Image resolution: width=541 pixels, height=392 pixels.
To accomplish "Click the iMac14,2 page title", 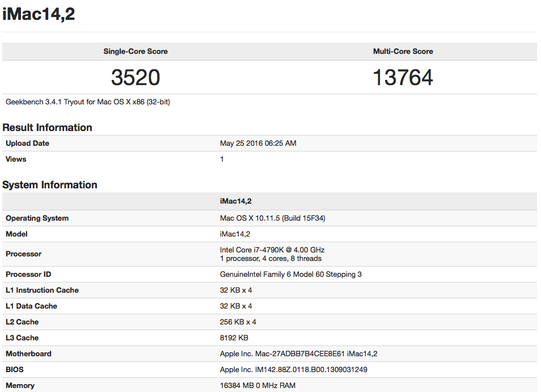I will pos(39,14).
